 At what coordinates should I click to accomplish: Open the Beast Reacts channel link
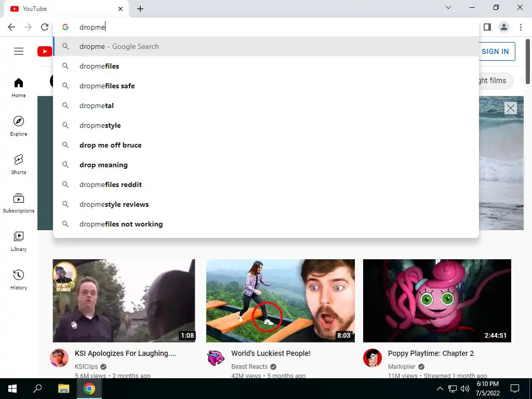(249, 367)
